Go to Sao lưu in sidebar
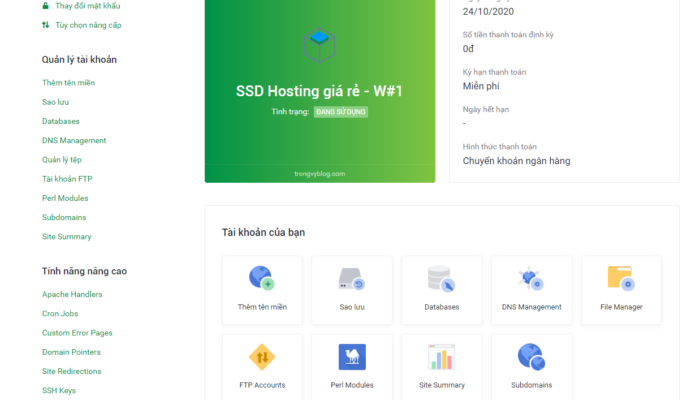The width and height of the screenshot is (691, 400). tap(56, 102)
